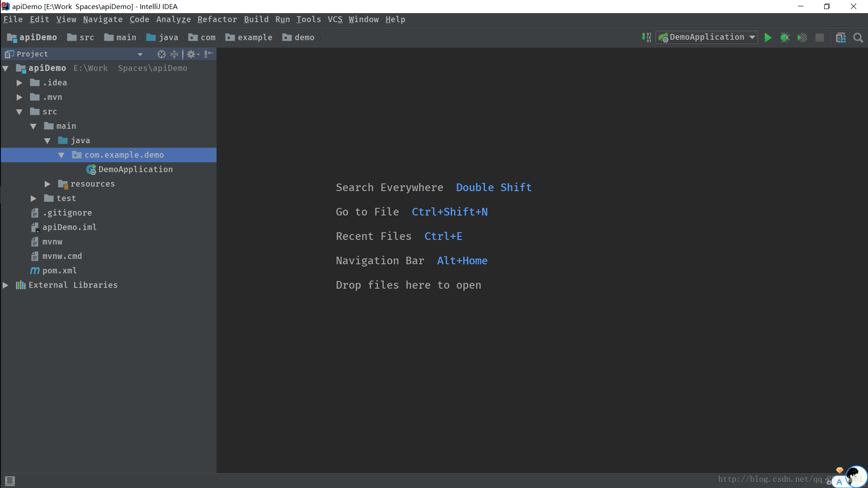Select the .gitignore file
The image size is (868, 488).
pyautogui.click(x=61, y=213)
